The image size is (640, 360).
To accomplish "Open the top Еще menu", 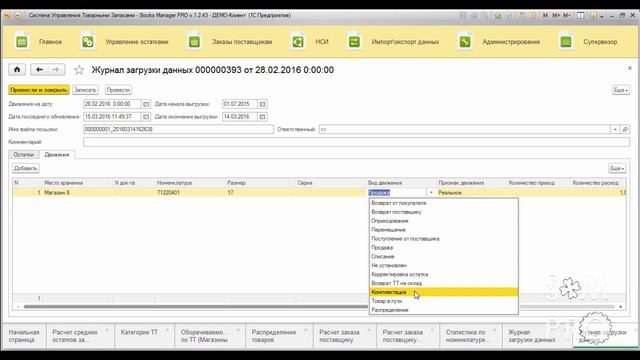I will [x=621, y=90].
